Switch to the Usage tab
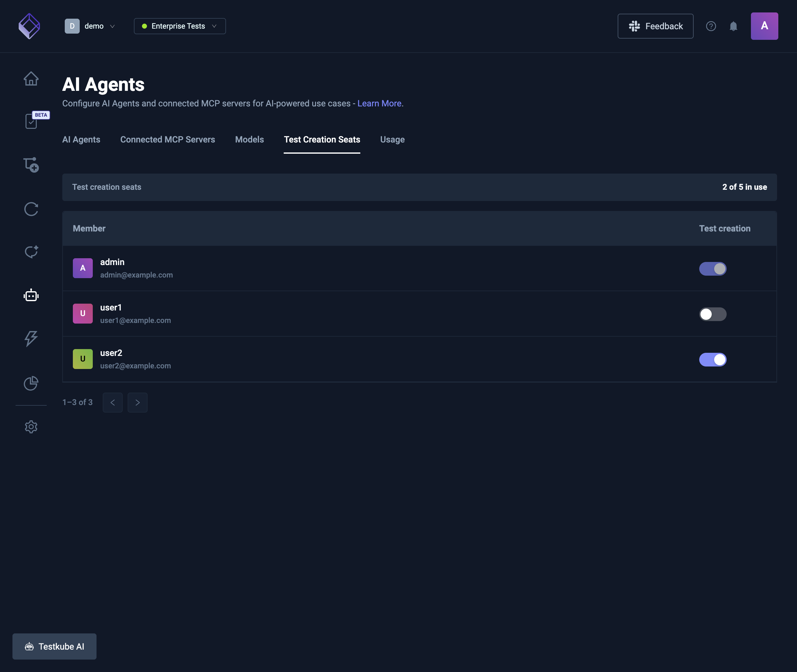797x672 pixels. pos(392,139)
